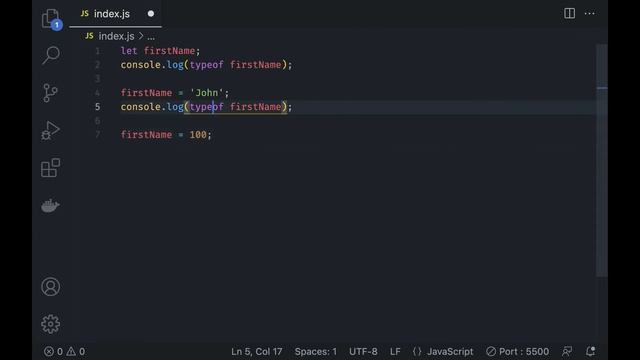
Task: Click the minimap scrollbar slider
Action: point(602,160)
